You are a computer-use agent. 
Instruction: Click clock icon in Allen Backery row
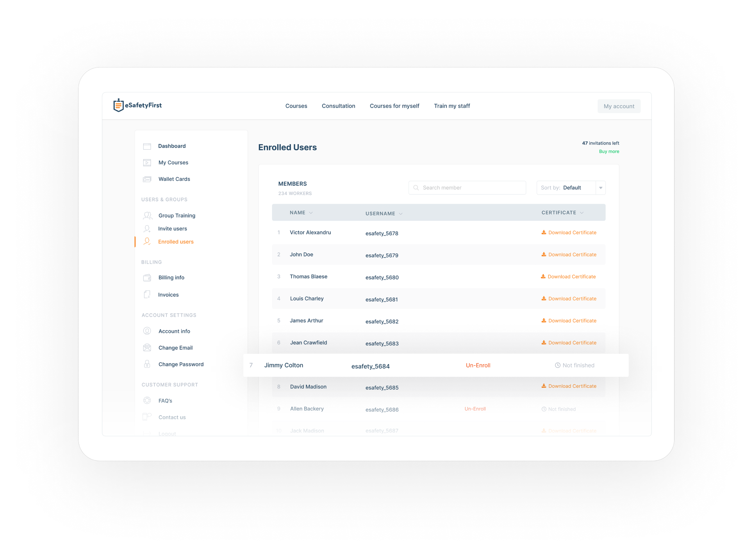tap(544, 409)
